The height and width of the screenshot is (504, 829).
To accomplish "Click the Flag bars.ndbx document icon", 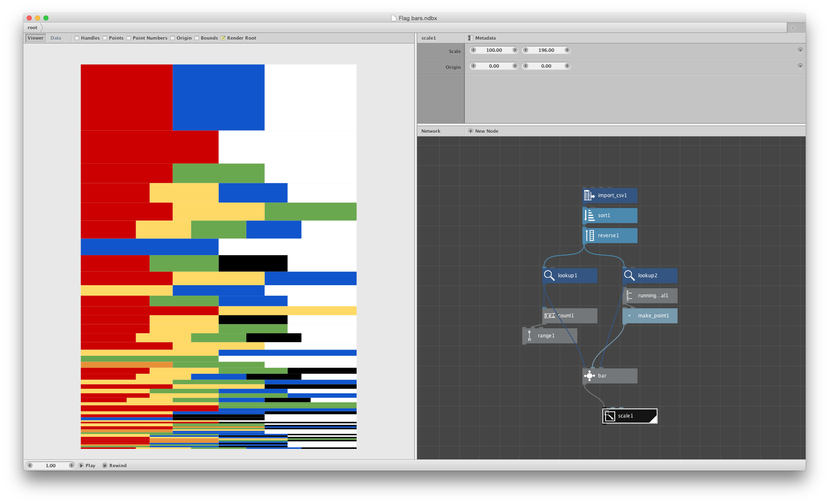I will point(393,18).
